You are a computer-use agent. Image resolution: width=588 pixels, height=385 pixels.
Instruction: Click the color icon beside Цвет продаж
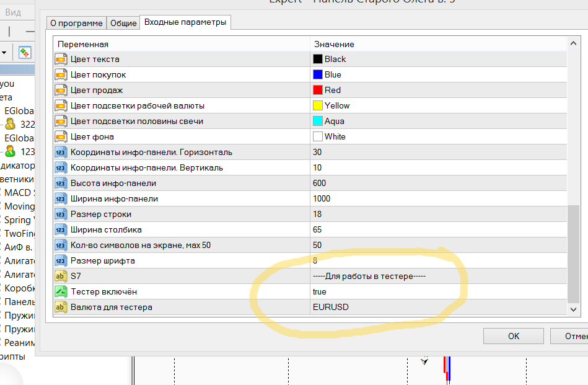click(x=61, y=90)
